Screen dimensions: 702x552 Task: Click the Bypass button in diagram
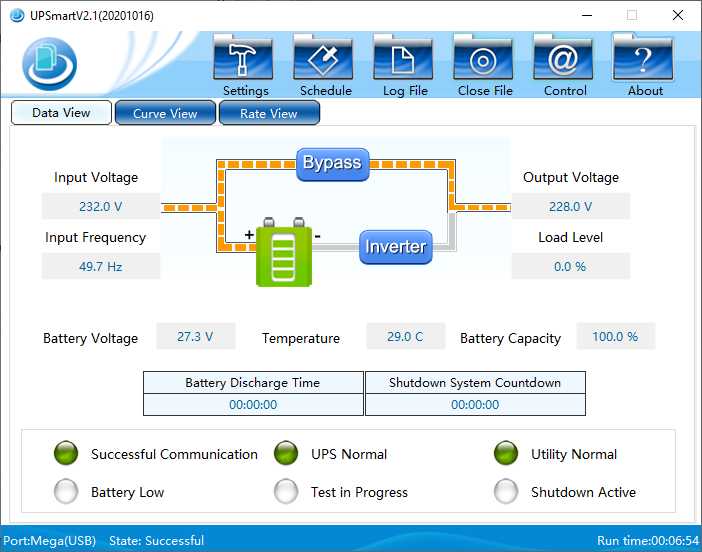pos(333,164)
